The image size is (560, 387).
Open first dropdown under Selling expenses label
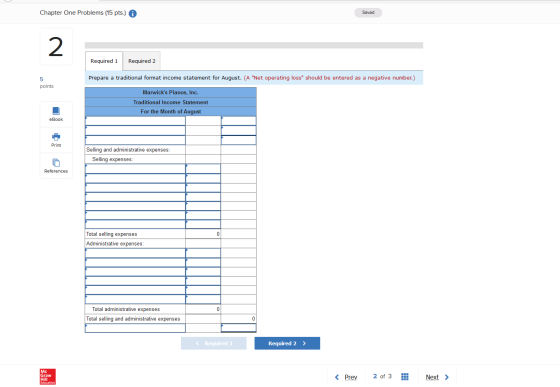tap(135, 169)
